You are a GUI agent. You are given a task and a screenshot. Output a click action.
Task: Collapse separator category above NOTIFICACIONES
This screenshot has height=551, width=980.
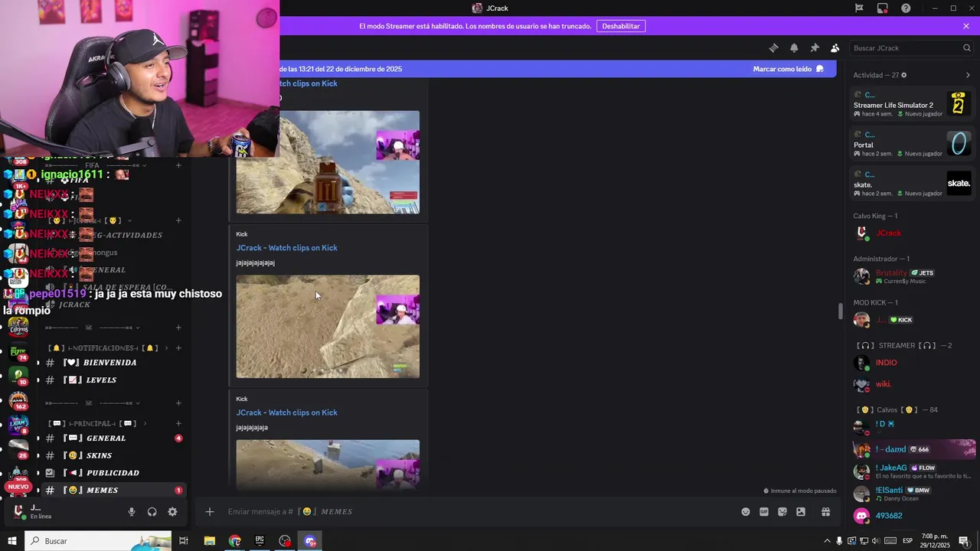(x=91, y=328)
